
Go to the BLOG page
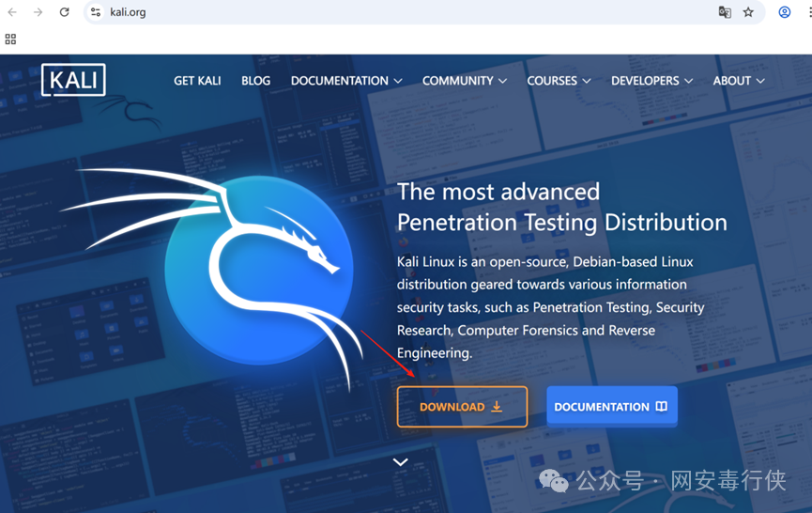click(x=256, y=81)
